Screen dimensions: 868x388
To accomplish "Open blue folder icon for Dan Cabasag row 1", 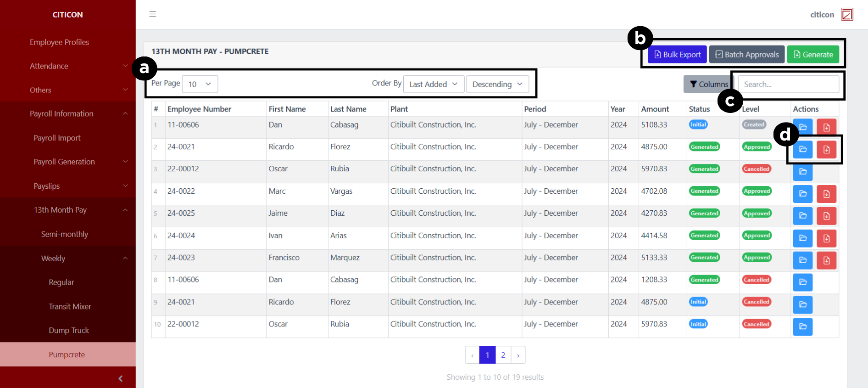I will (x=802, y=127).
